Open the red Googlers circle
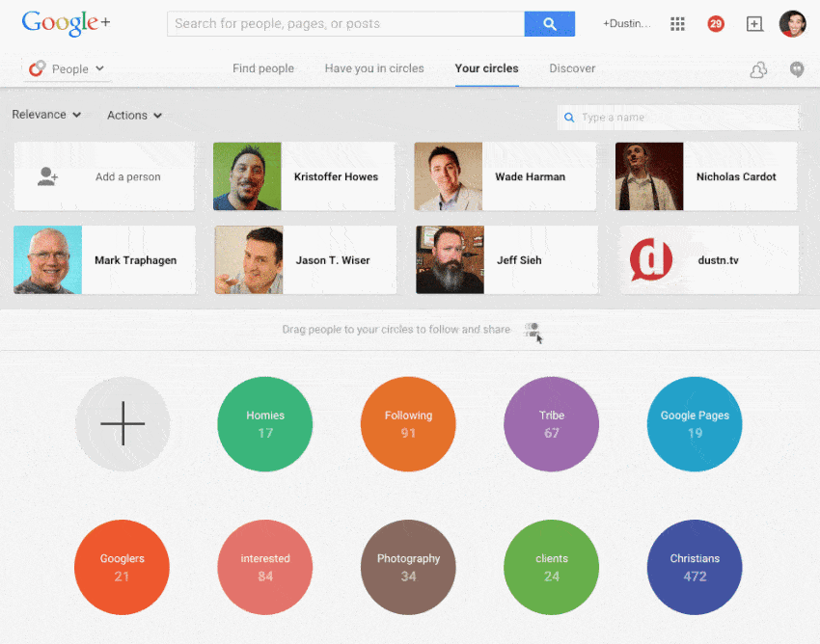The image size is (820, 644). click(122, 567)
